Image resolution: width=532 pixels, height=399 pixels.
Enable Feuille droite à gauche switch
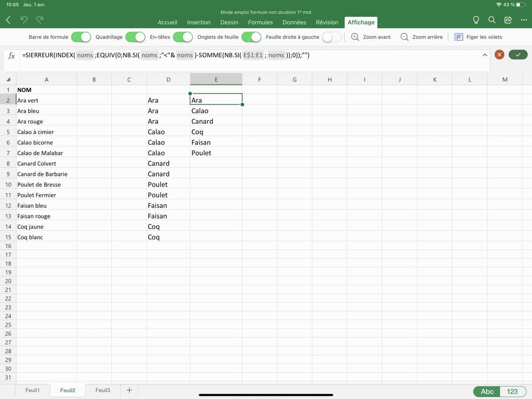point(332,37)
